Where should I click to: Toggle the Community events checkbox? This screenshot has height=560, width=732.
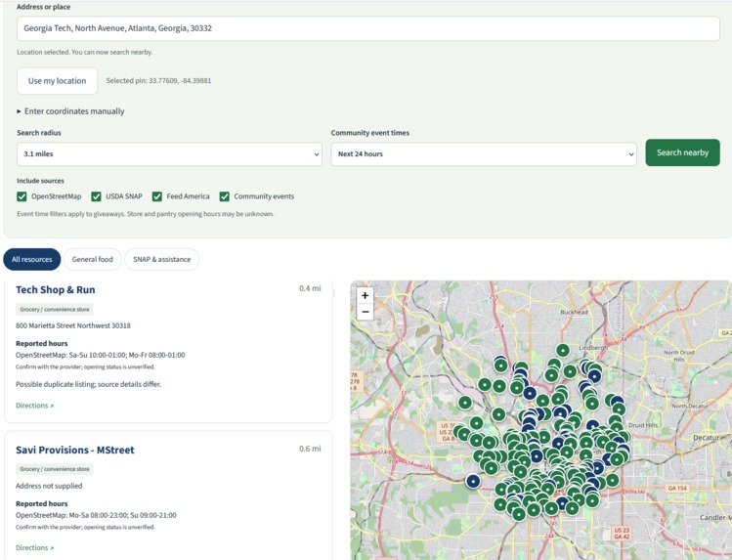click(x=225, y=196)
